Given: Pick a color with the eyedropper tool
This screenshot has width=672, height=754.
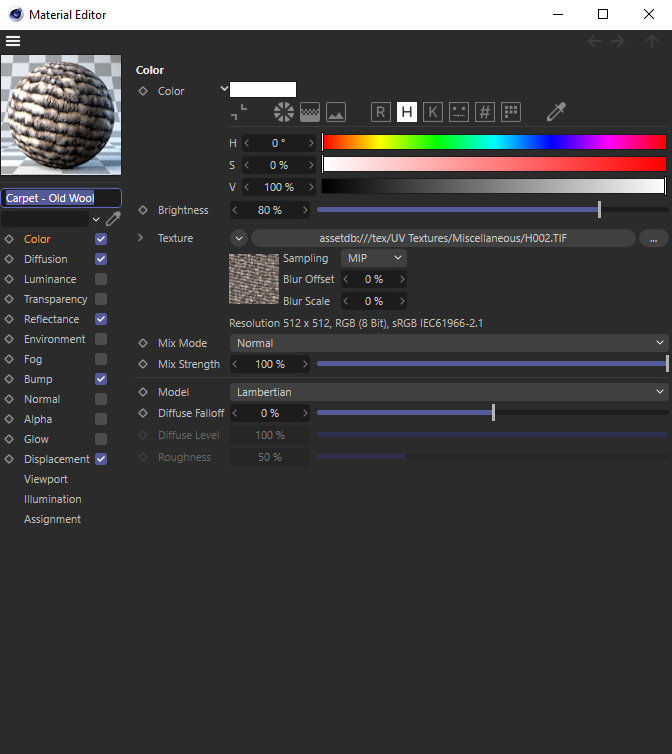Looking at the screenshot, I should [556, 112].
